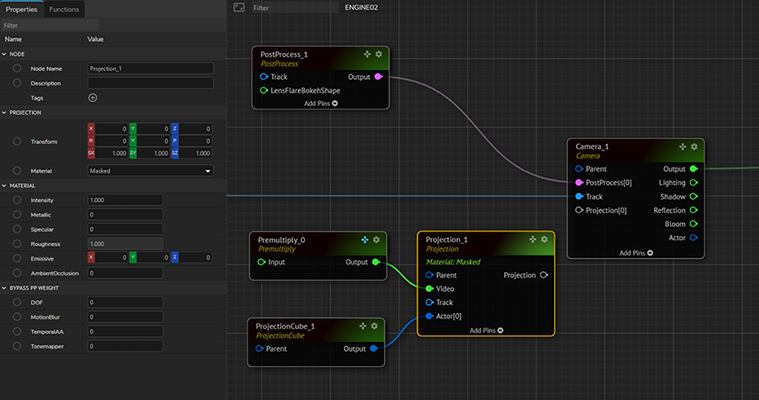
Task: Collapse the BYPASS PP WEIGHT section
Action: pyautogui.click(x=5, y=288)
